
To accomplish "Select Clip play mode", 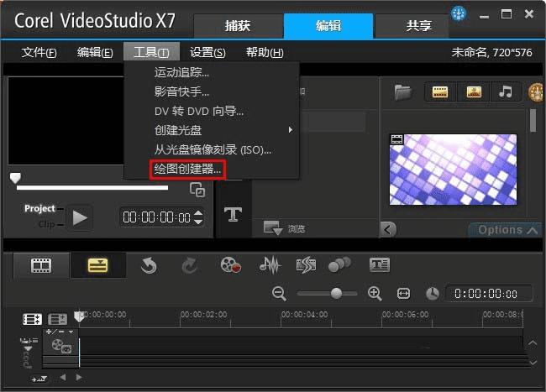I will (x=47, y=224).
